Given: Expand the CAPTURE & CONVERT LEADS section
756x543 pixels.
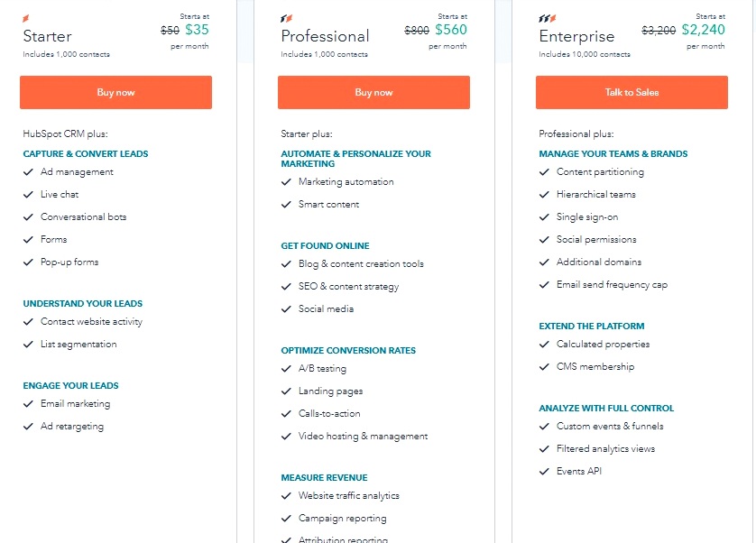Looking at the screenshot, I should tap(85, 153).
